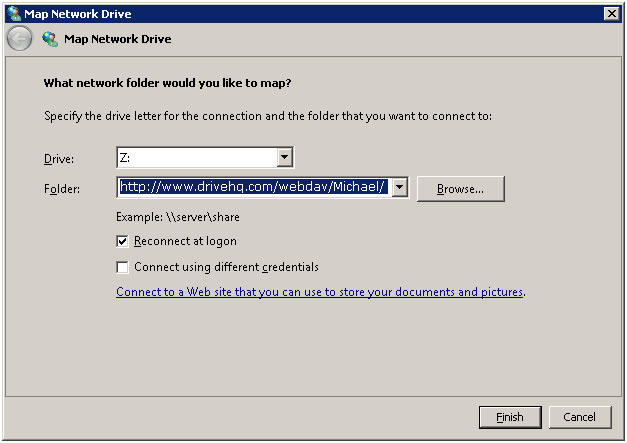The height and width of the screenshot is (443, 627).
Task: Click the Example \\server\share text
Action: click(x=178, y=217)
